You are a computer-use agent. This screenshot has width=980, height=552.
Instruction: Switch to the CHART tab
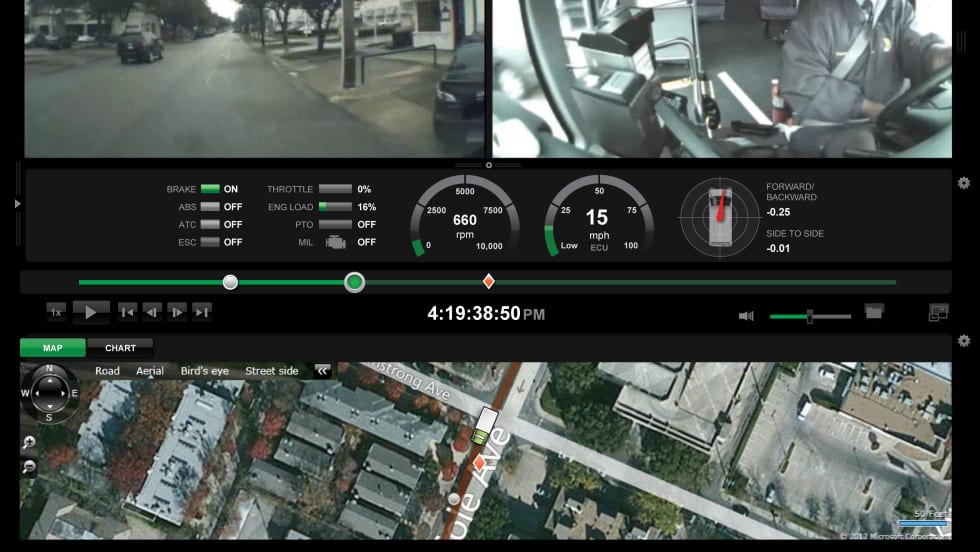tap(120, 348)
